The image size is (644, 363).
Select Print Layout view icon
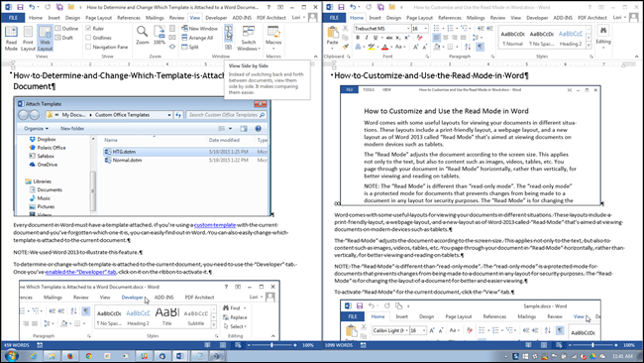pos(28,38)
